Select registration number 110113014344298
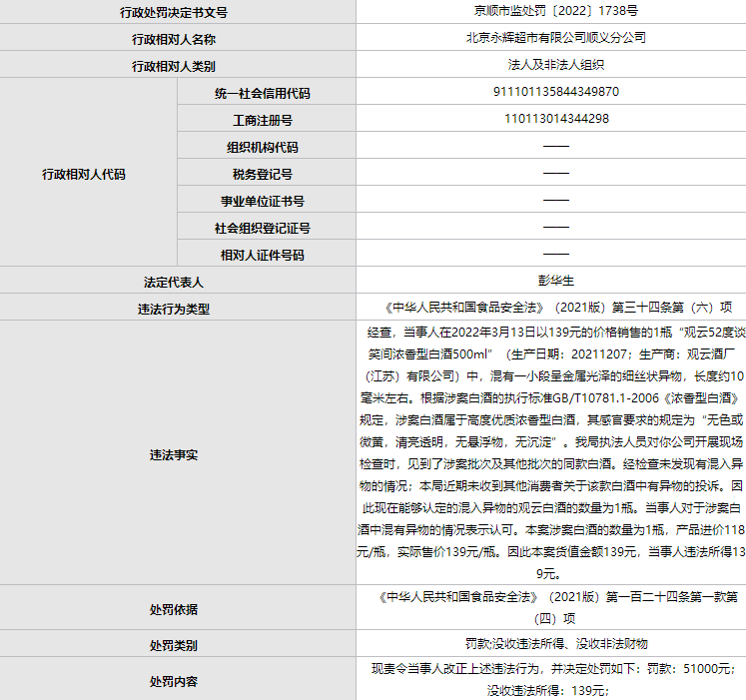This screenshot has width=746, height=700. (556, 119)
